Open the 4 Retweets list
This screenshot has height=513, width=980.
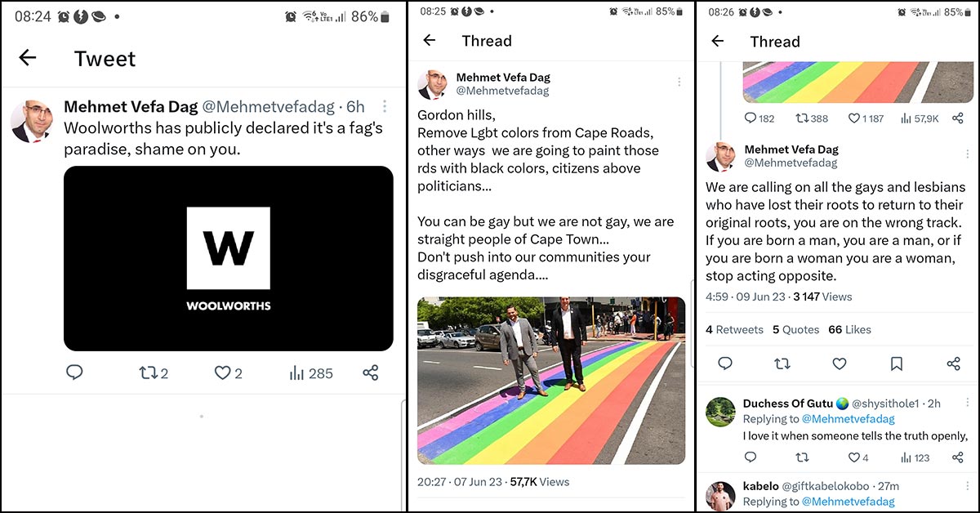[x=735, y=329]
